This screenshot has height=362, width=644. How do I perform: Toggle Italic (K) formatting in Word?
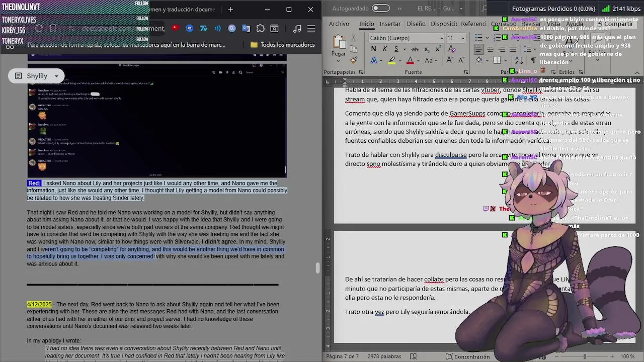[x=385, y=49]
